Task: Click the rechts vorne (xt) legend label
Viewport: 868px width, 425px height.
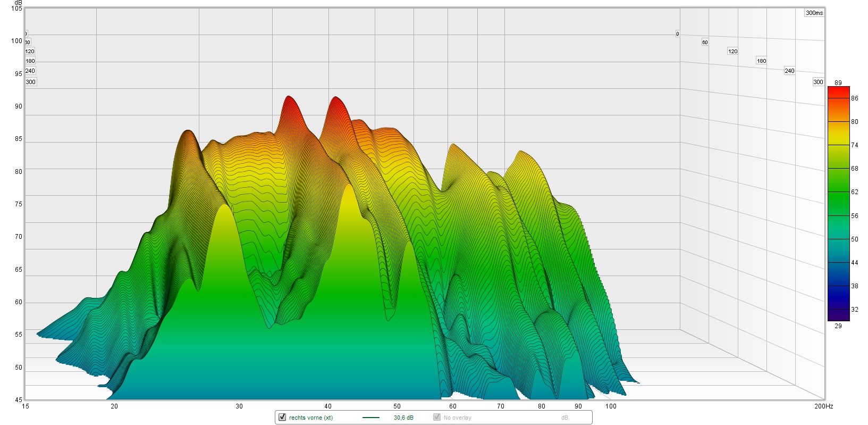Action: 311,418
